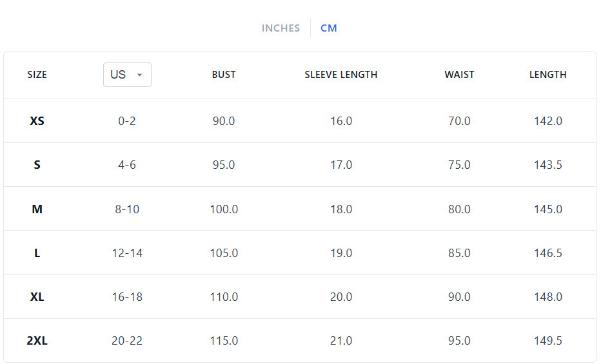Select the XS size row label

[x=37, y=121]
